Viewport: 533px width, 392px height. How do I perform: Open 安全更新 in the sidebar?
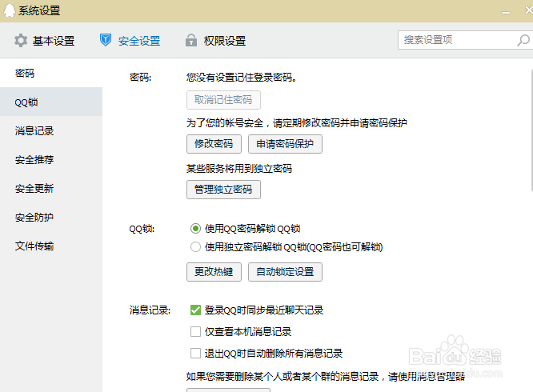click(x=51, y=189)
